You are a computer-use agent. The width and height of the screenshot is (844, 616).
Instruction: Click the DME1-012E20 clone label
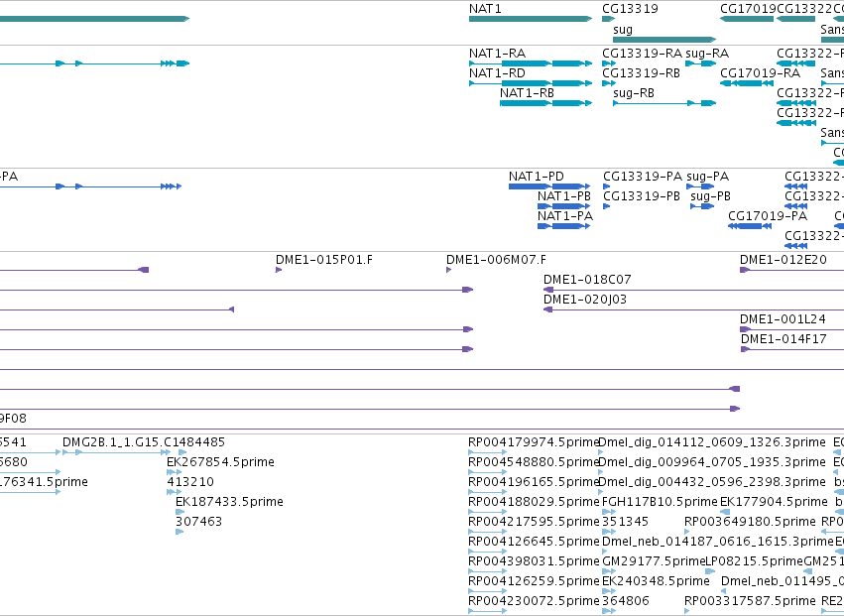coord(784,260)
